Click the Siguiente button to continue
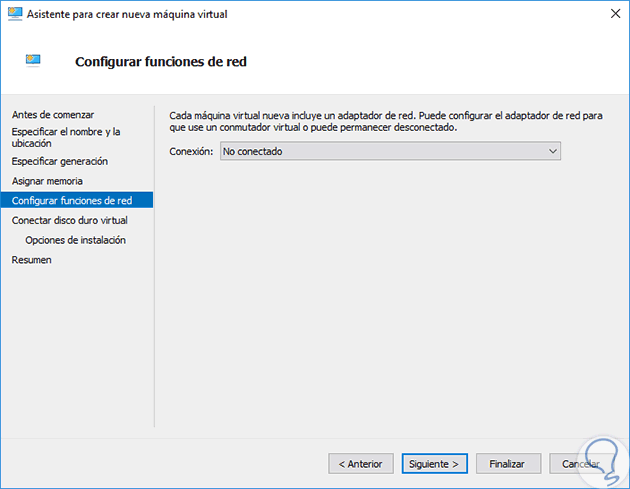Viewport: 630px width, 489px height. coord(435,464)
